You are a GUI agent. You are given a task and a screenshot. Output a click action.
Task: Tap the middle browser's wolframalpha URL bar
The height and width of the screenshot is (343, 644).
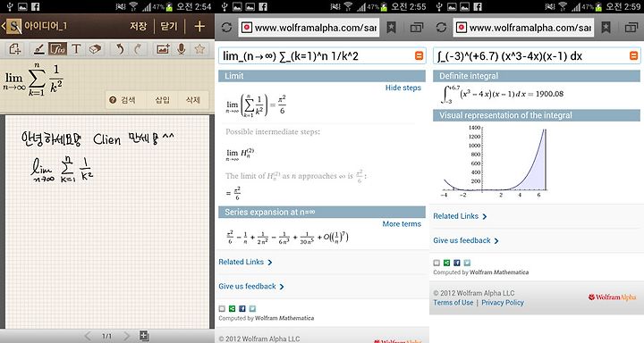coord(309,28)
